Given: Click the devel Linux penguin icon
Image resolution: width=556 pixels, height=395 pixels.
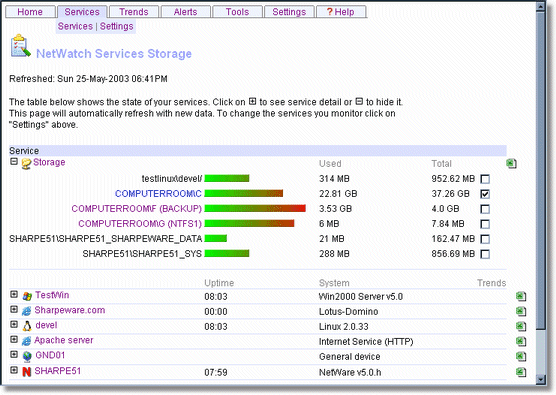Looking at the screenshot, I should tap(27, 326).
